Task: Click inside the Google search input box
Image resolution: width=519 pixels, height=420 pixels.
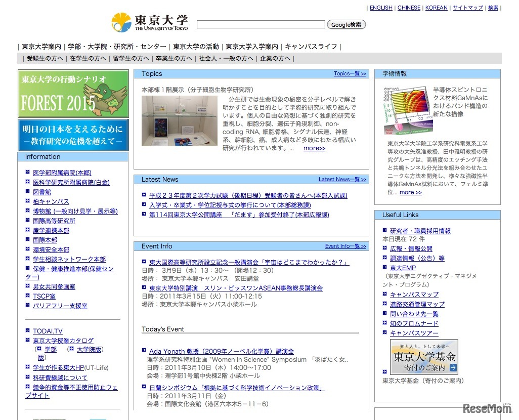Action: [261, 24]
